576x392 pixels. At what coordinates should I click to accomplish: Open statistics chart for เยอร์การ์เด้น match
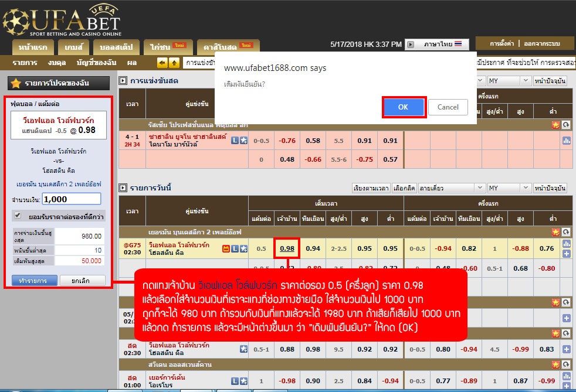pos(567,376)
